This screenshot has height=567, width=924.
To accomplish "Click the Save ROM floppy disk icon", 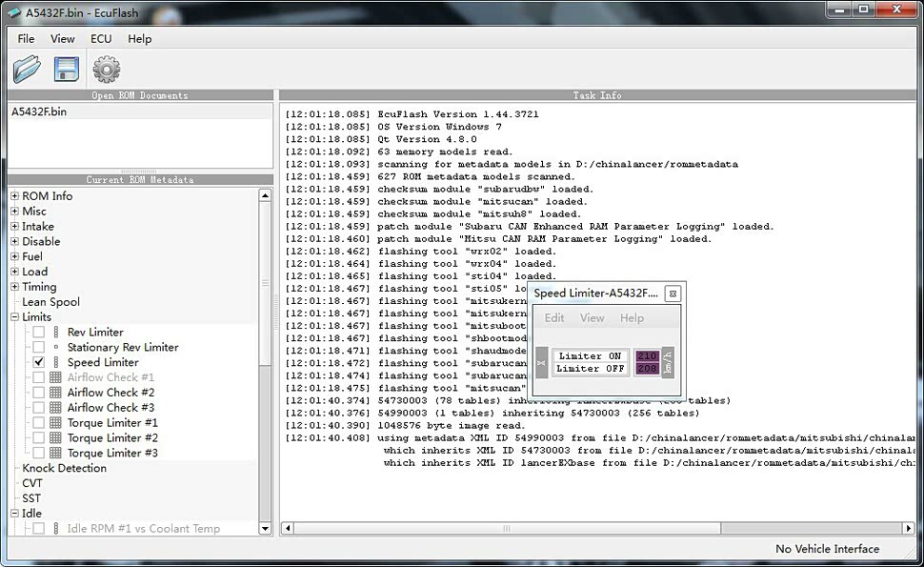I will click(x=66, y=69).
